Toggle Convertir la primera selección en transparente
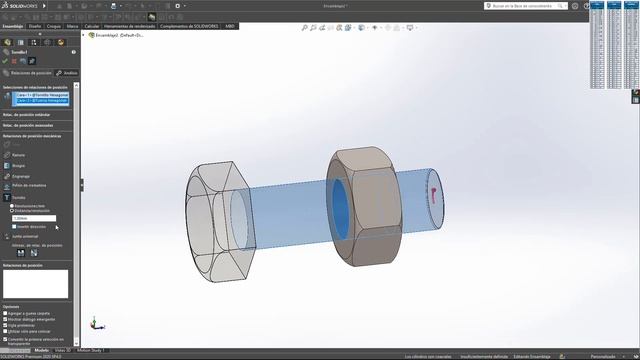Screen dimensions: 640x360 click(x=5, y=339)
